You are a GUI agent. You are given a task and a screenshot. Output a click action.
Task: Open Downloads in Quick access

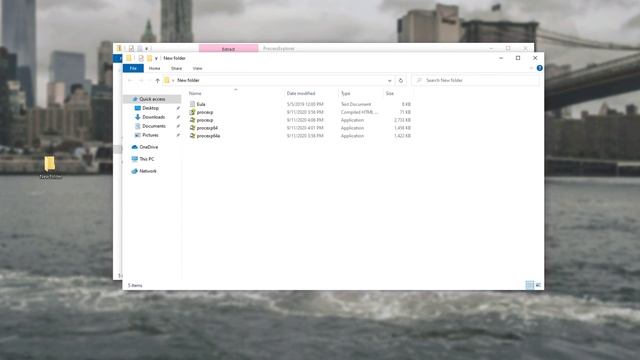tap(153, 117)
